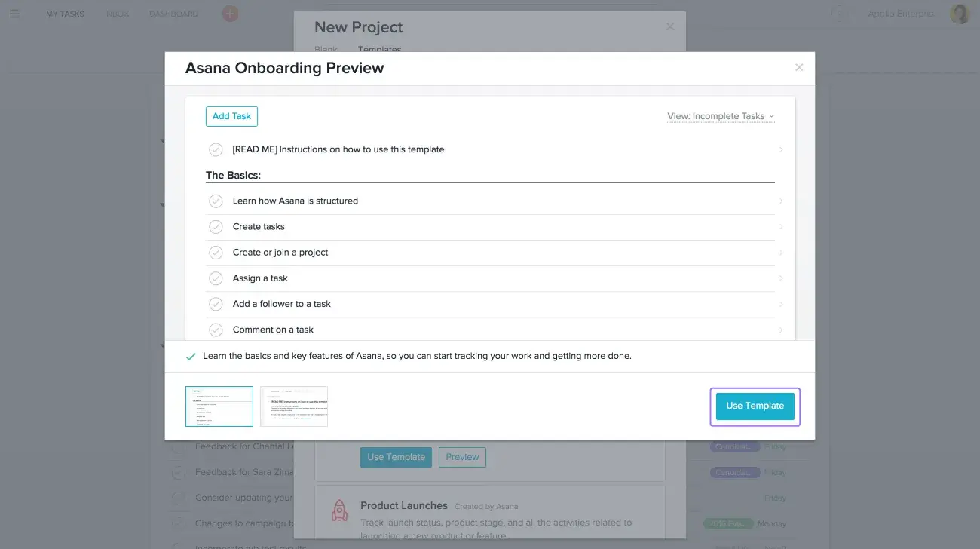The height and width of the screenshot is (549, 980).
Task: Click Add Task in the preview
Action: pyautogui.click(x=231, y=116)
